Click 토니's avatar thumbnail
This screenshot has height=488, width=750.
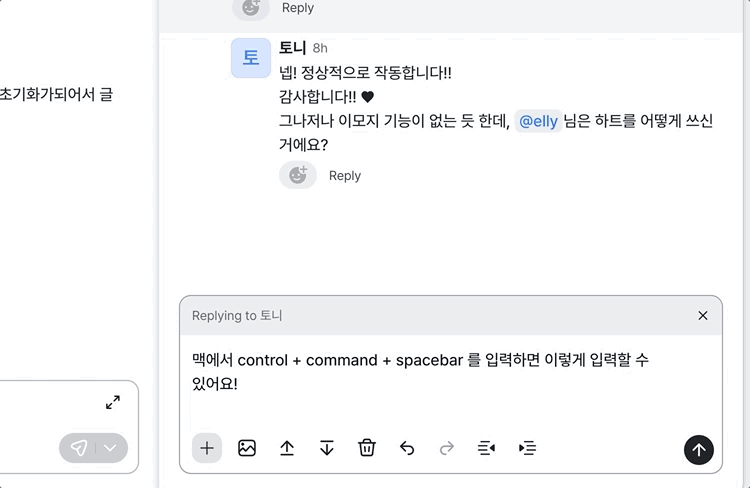[x=251, y=58]
